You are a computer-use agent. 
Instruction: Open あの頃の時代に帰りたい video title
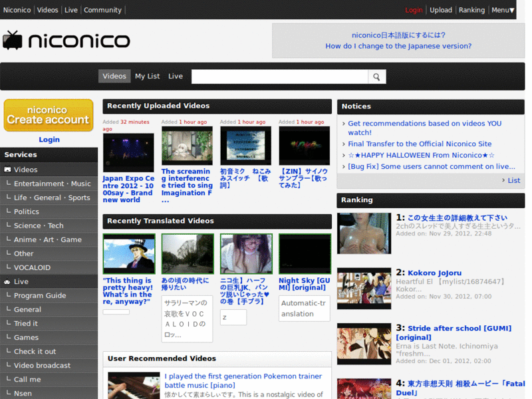click(185, 284)
